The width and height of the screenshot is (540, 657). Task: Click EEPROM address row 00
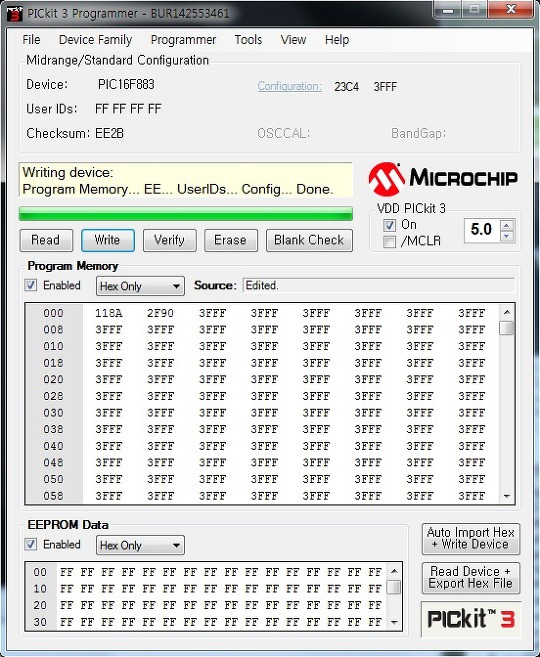click(x=40, y=572)
